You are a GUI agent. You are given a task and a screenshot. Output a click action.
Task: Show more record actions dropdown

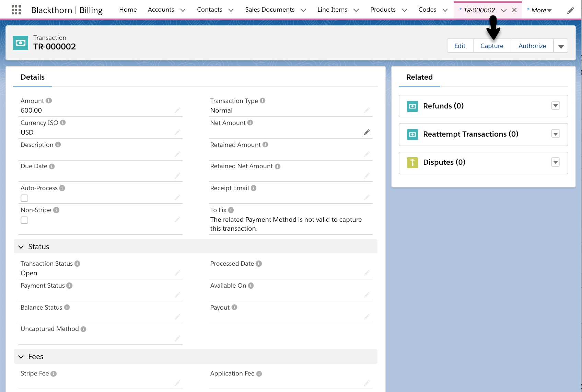pos(561,46)
